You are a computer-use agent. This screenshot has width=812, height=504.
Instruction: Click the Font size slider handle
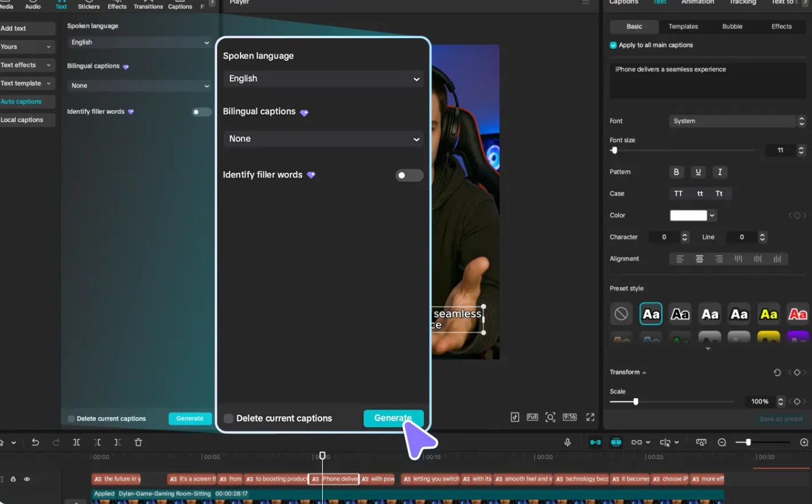coord(614,151)
